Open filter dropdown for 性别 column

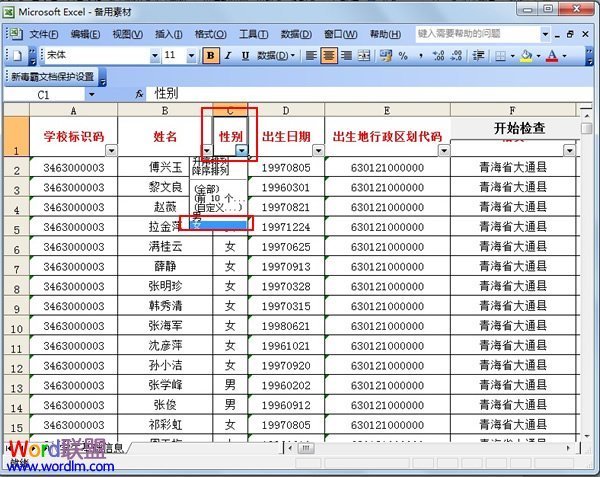click(242, 151)
